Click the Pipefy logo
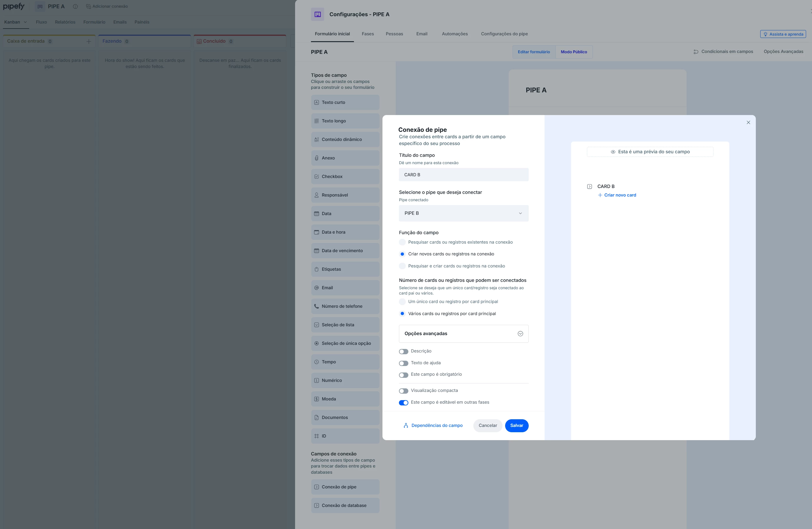This screenshot has height=529, width=812. click(x=14, y=6)
